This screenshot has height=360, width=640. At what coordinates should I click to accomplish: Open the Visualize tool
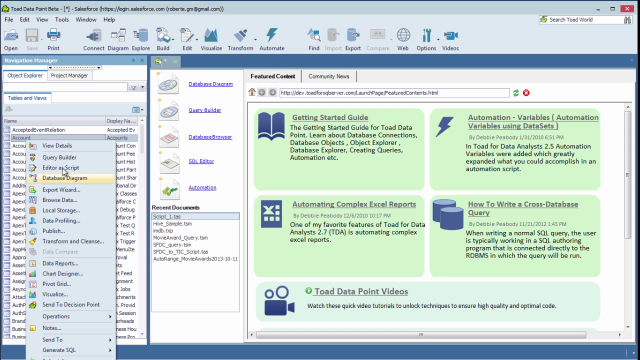coord(211,39)
